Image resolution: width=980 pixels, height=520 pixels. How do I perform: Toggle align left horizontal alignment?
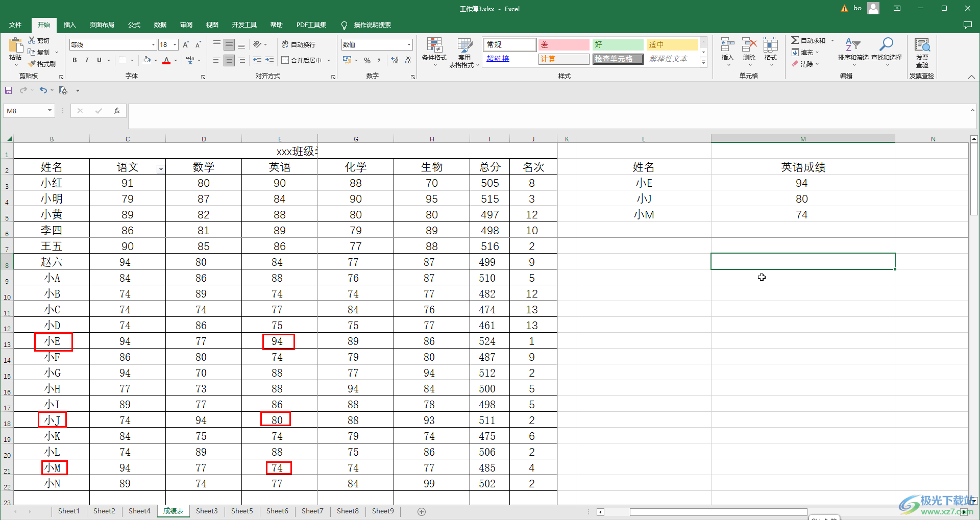[x=217, y=60]
